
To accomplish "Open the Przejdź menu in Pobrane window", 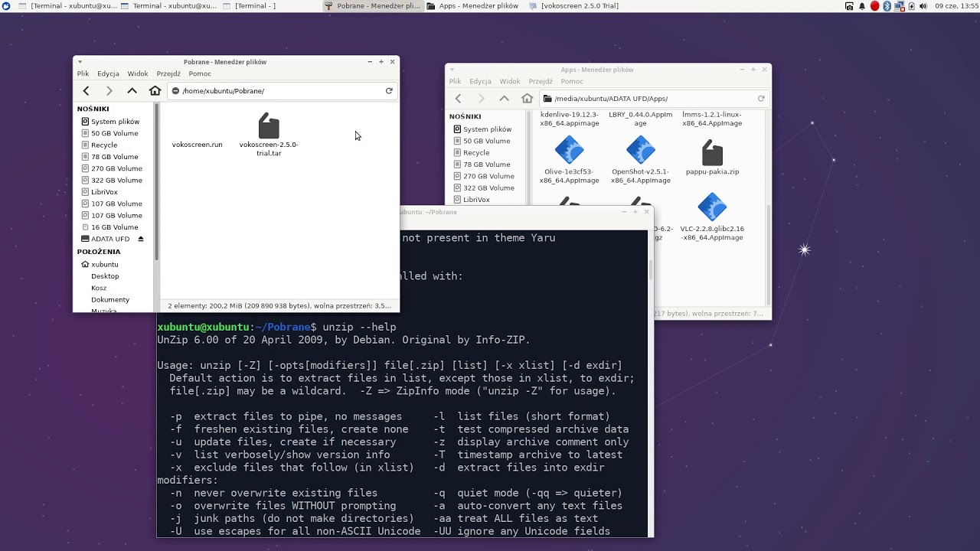I will point(168,73).
